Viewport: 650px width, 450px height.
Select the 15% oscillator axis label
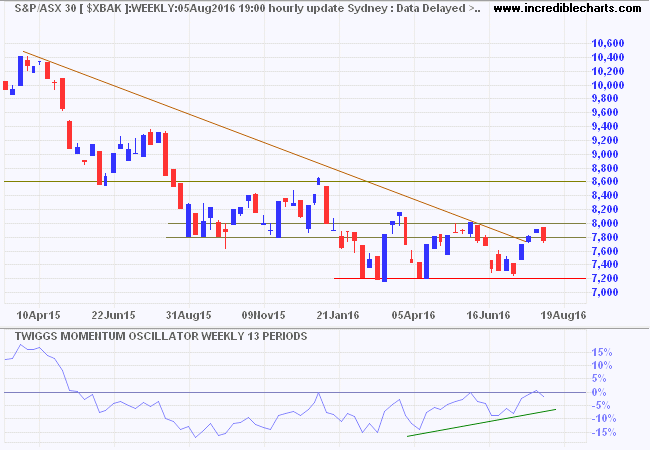coord(602,352)
